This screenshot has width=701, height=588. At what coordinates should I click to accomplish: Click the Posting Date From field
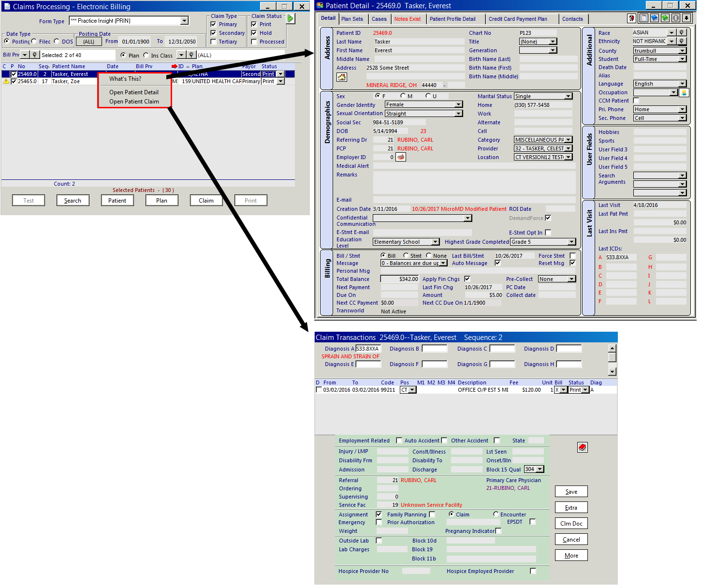click(135, 42)
